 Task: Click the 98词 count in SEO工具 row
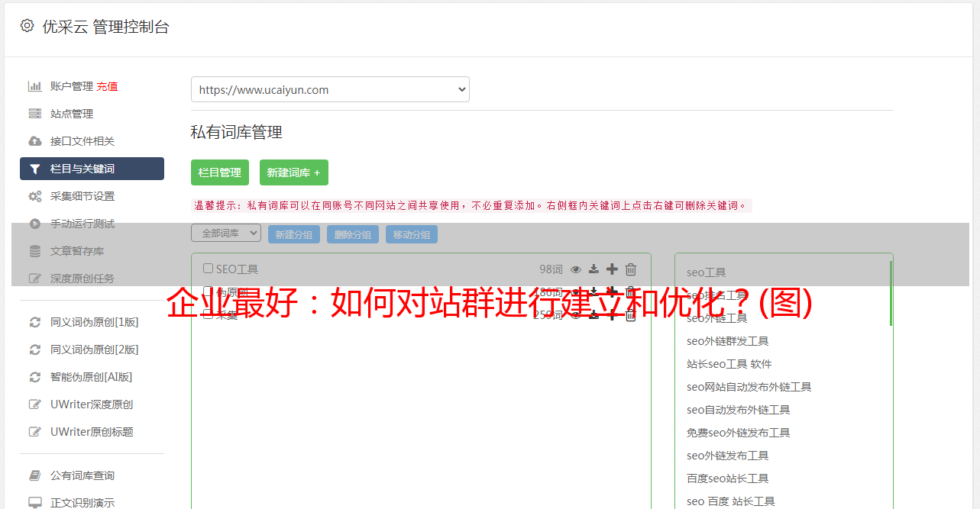coord(551,269)
